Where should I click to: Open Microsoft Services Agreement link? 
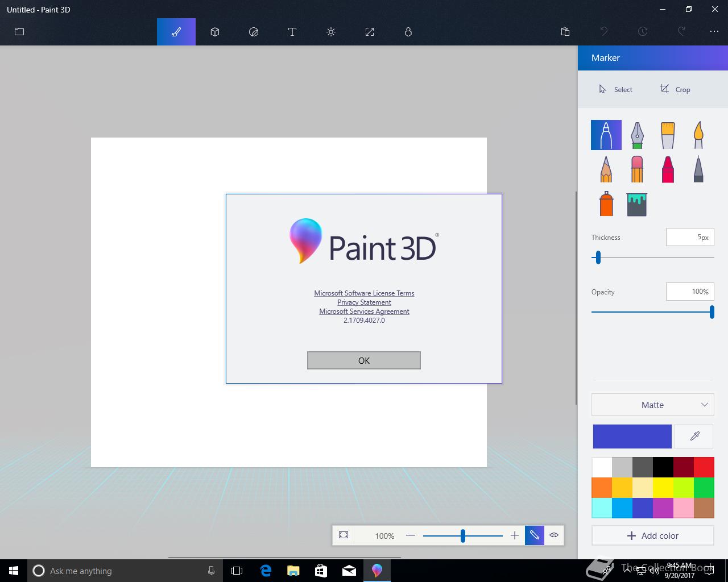(x=364, y=311)
